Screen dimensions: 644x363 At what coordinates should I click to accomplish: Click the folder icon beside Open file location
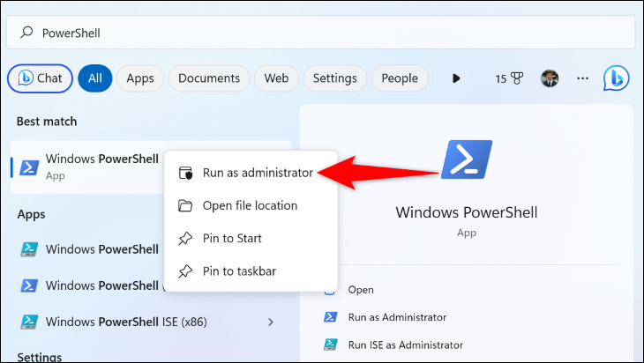tap(185, 205)
